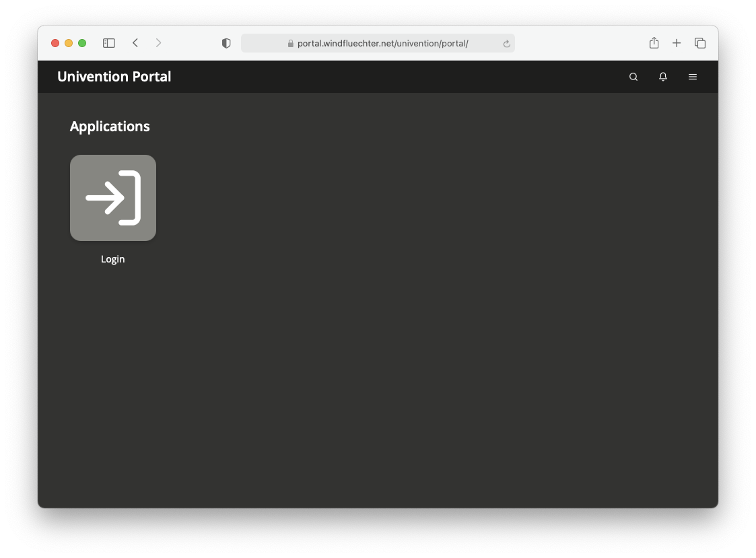Open the privacy shield report icon
The width and height of the screenshot is (756, 558).
point(226,43)
